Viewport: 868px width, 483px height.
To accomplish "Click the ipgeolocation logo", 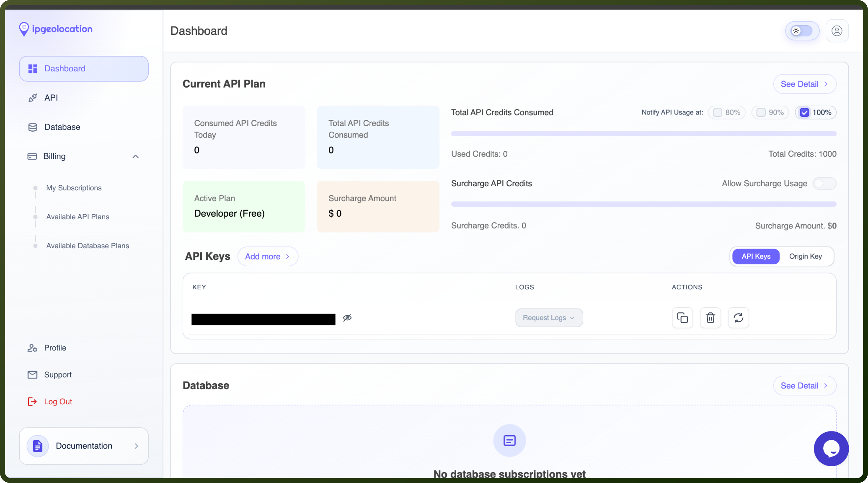I will coord(56,29).
